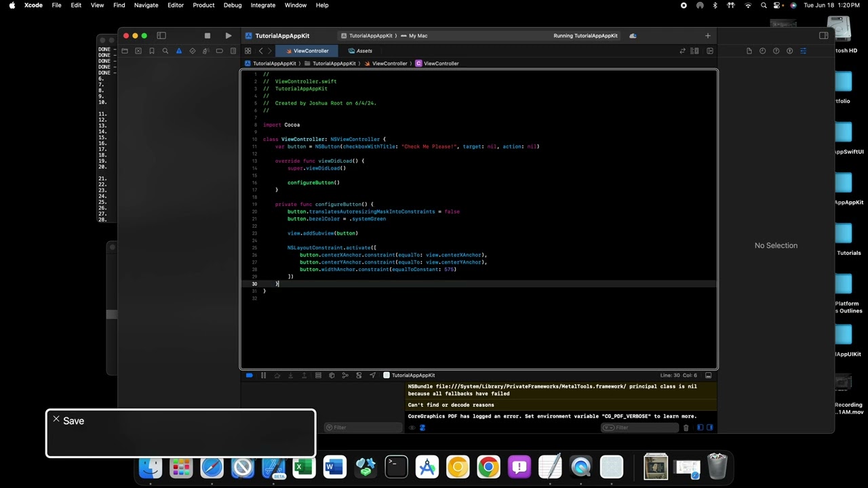Image resolution: width=868 pixels, height=488 pixels.
Task: Pause program execution in debug bar
Action: pos(263,375)
